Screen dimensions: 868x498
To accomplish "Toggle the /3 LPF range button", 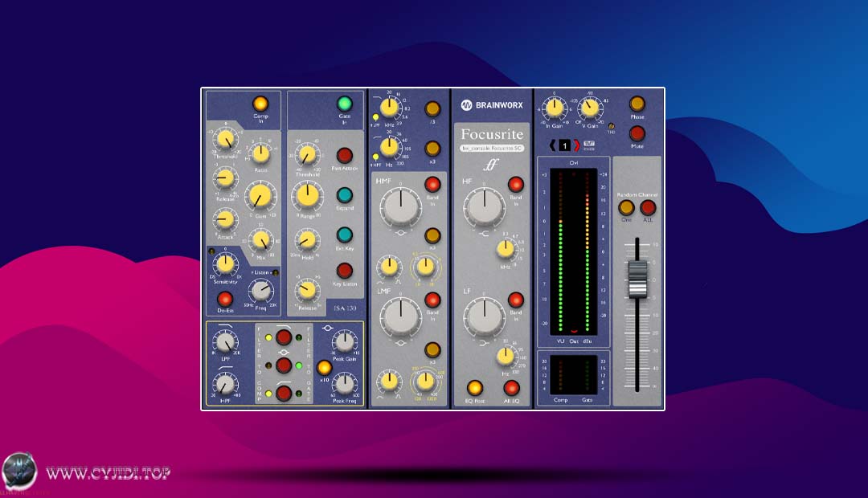I will (432, 108).
